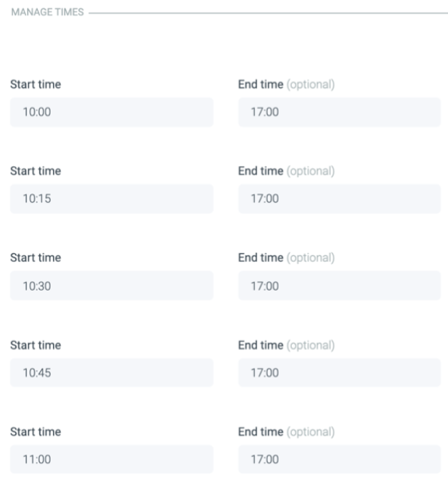Click the Start time label above 10:00
This screenshot has width=448, height=484.
click(35, 84)
